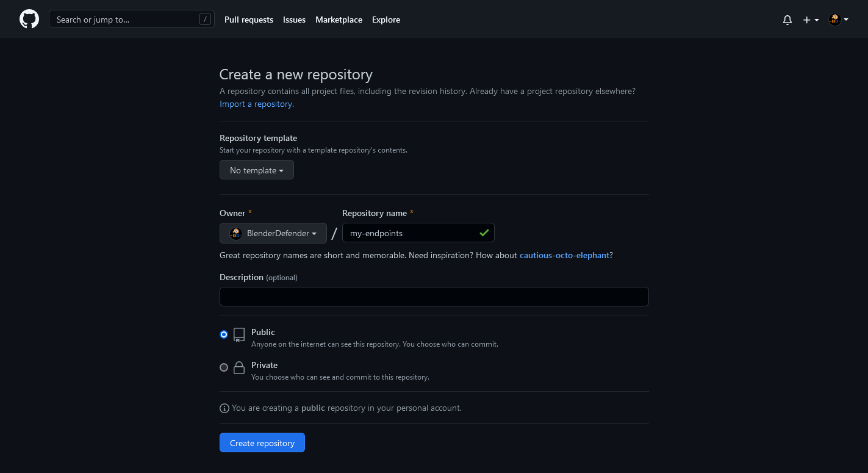868x473 pixels.
Task: Click the Private lock icon
Action: pyautogui.click(x=239, y=367)
